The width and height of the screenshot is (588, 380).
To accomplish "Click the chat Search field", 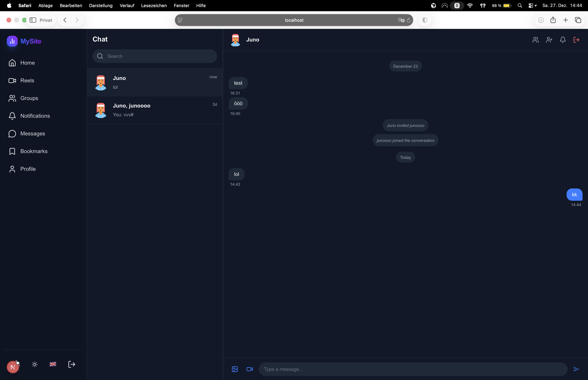I will tap(155, 56).
